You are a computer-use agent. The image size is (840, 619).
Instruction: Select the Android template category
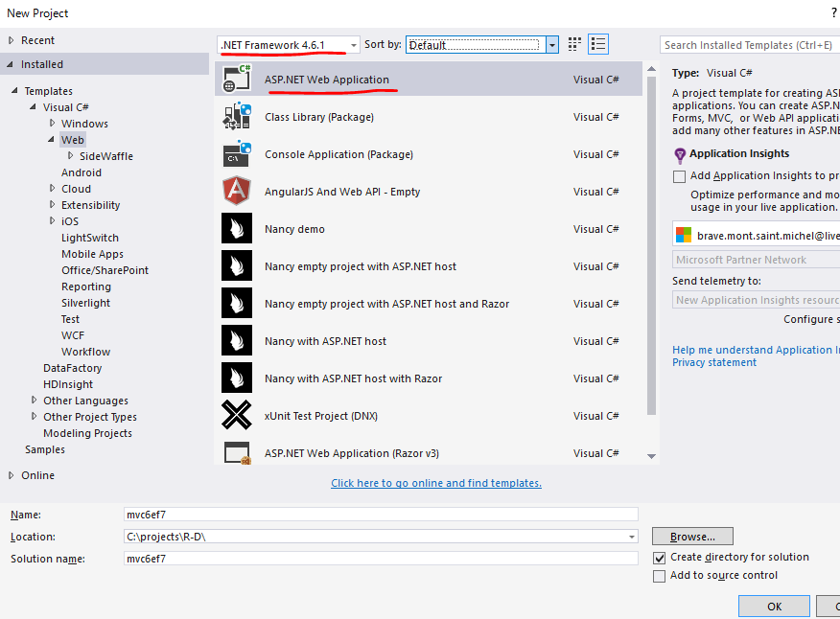82,172
